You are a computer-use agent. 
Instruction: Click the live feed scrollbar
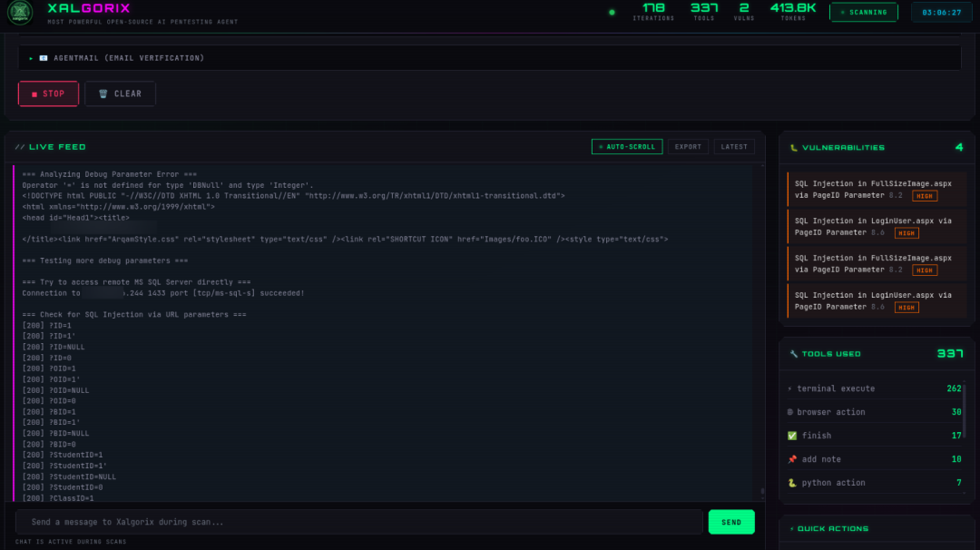(762, 491)
